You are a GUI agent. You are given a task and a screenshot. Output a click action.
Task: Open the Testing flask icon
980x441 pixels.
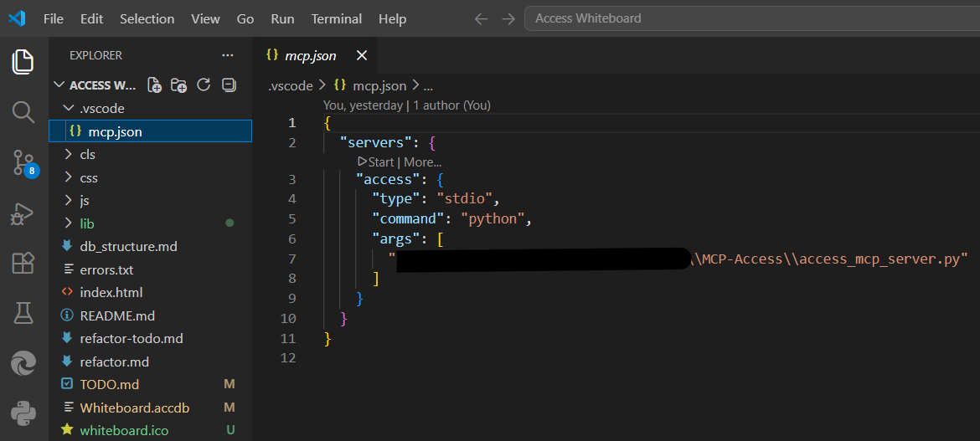tap(23, 313)
